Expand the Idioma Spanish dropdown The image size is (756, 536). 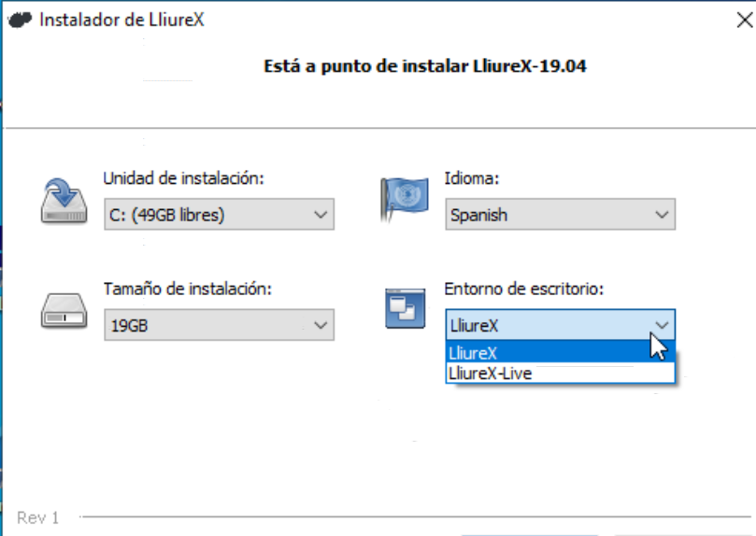point(560,214)
